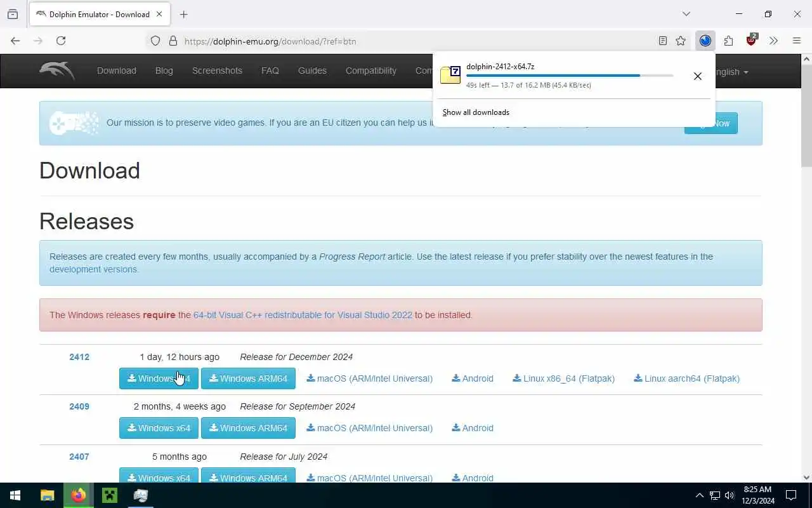
Task: Click the site security padlock icon
Action: [173, 41]
